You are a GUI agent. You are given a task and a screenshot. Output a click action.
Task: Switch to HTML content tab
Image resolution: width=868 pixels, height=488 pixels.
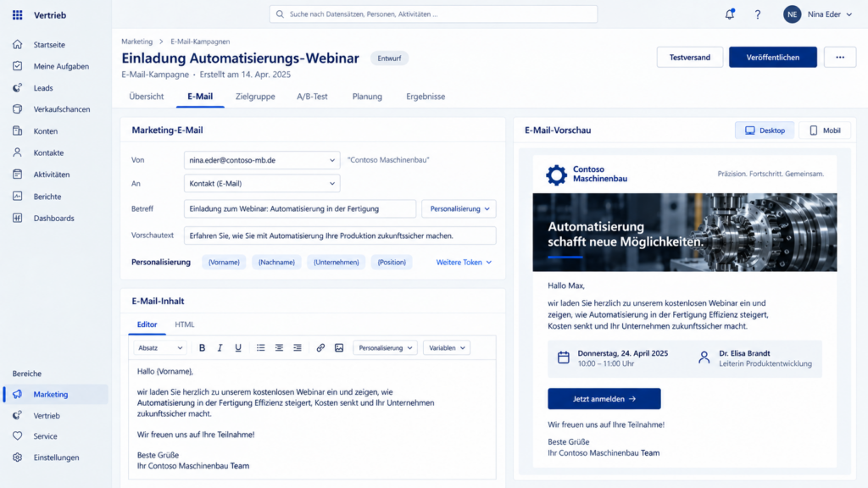pos(184,324)
